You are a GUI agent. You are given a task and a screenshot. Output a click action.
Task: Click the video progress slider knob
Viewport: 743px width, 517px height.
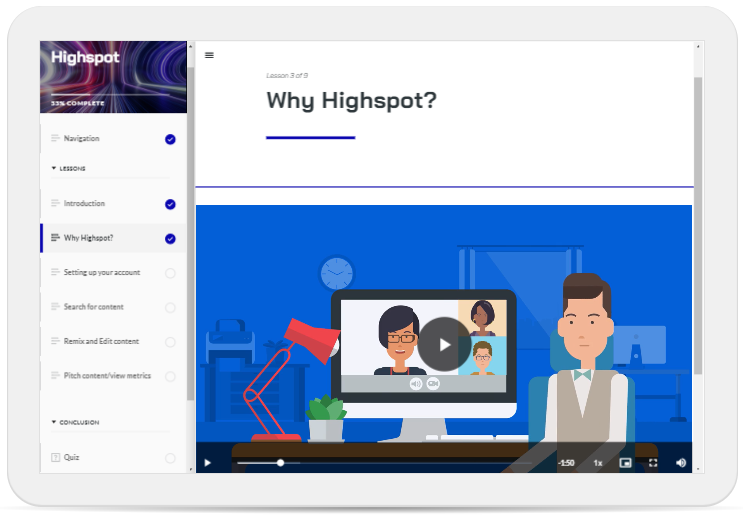[x=281, y=463]
